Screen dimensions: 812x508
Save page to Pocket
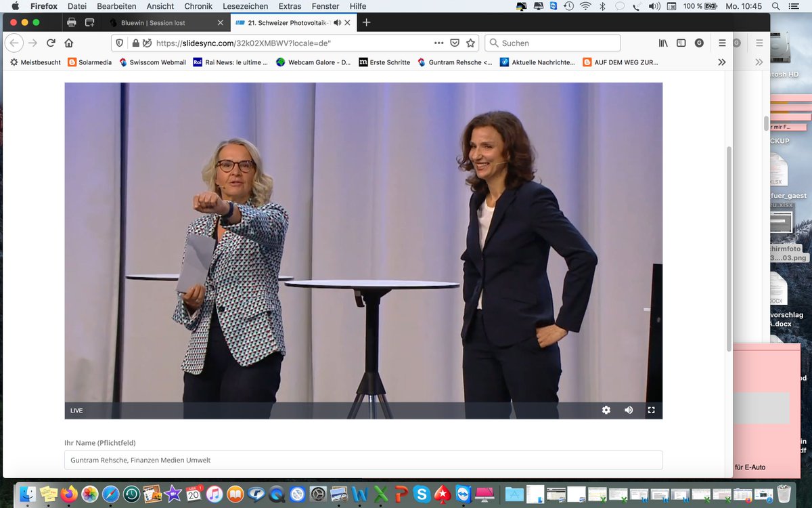pos(455,43)
